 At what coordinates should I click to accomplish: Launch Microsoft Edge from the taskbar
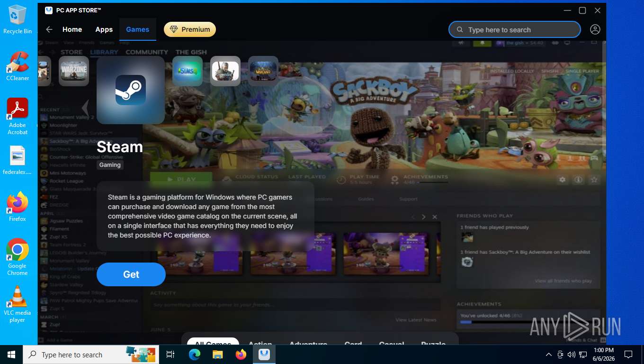[195, 355]
